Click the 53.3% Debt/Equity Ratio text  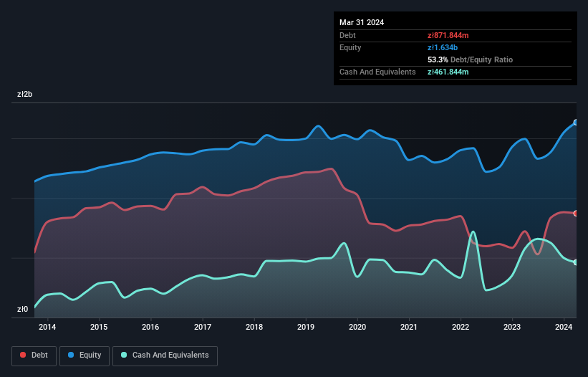[471, 59]
